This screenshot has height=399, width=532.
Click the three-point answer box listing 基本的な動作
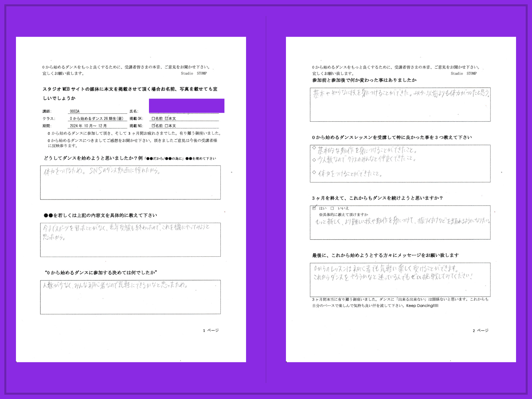[400, 164]
